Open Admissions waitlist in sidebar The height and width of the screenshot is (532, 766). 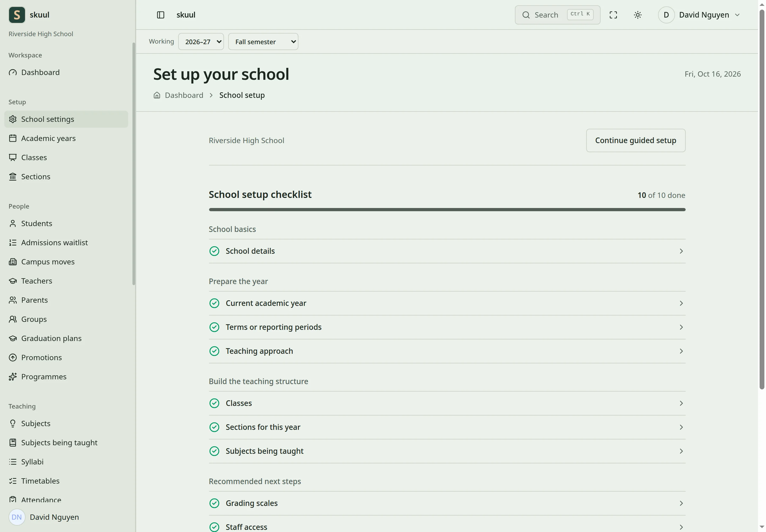point(66,243)
